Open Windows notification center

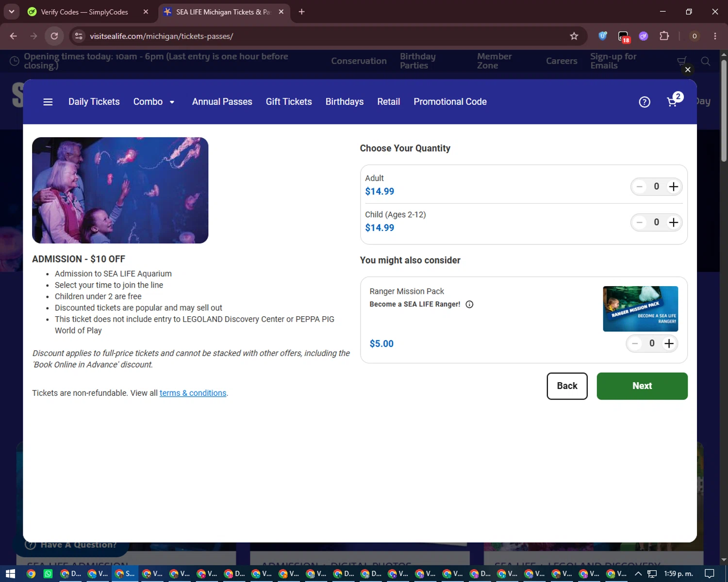[710, 574]
